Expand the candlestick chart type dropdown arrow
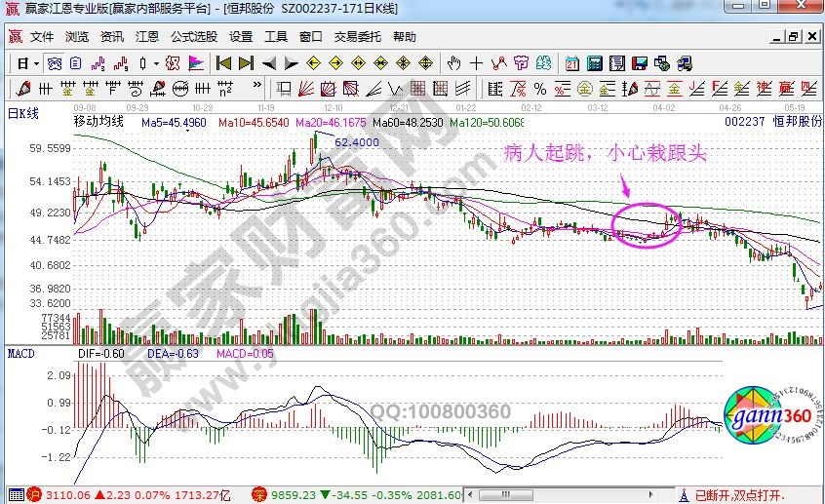825x504 pixels. click(156, 64)
